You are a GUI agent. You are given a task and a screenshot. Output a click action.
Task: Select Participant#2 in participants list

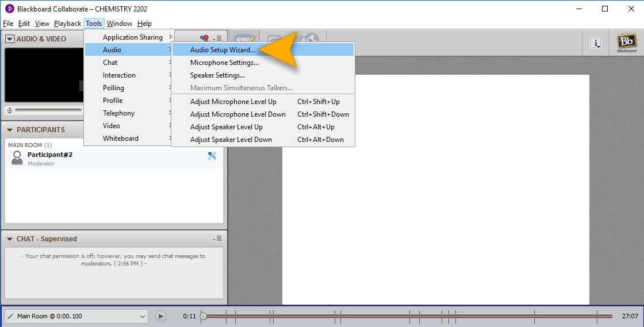114,158
